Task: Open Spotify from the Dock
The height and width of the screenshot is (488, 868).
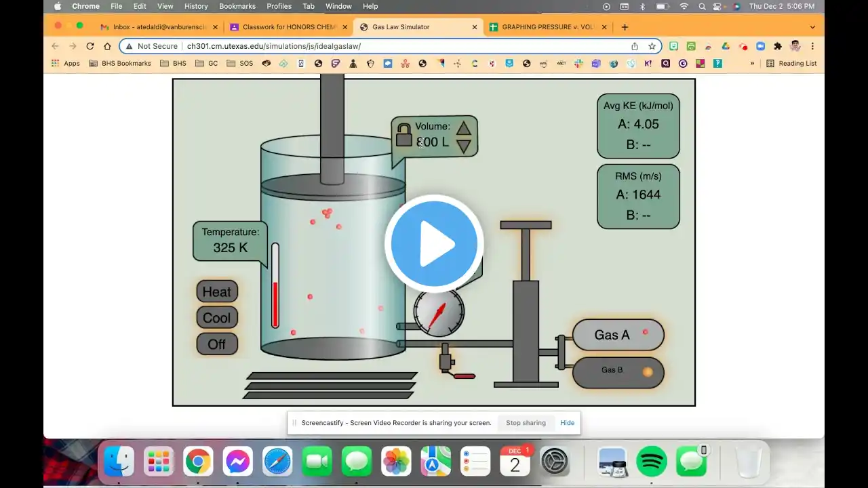Action: pyautogui.click(x=652, y=462)
